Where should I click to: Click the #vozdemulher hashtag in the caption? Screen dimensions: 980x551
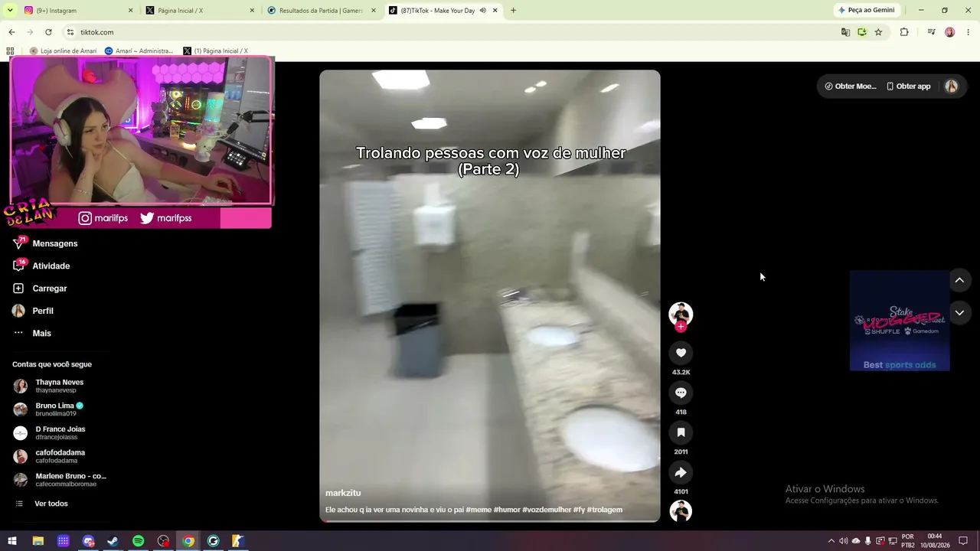547,510
